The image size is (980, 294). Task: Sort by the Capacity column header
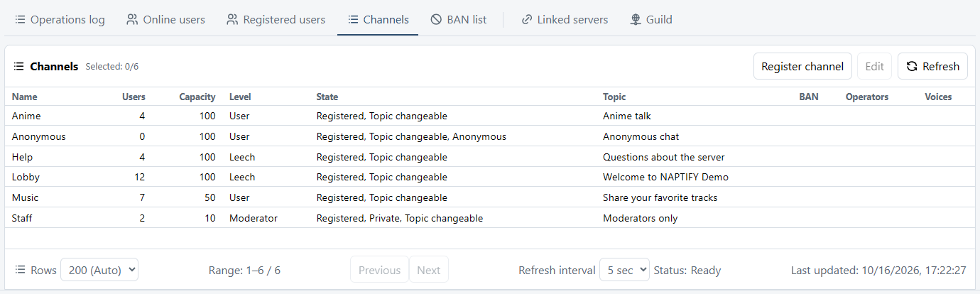pos(197,97)
